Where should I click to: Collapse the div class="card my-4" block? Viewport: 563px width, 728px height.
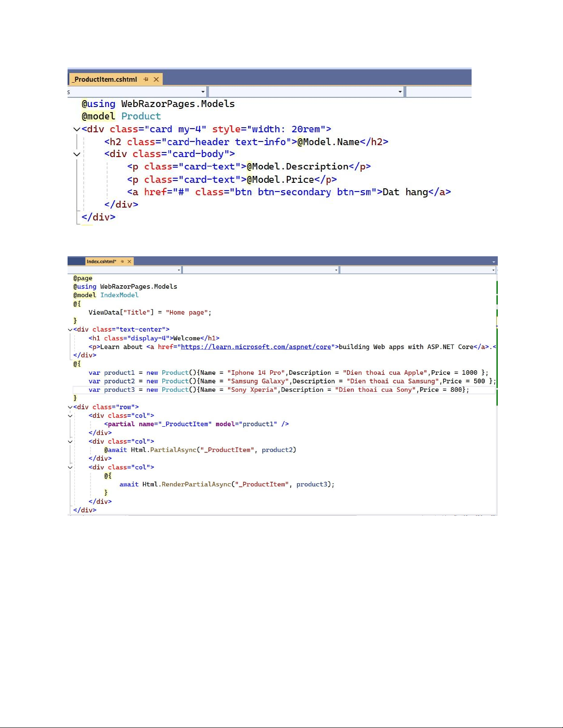coord(77,130)
